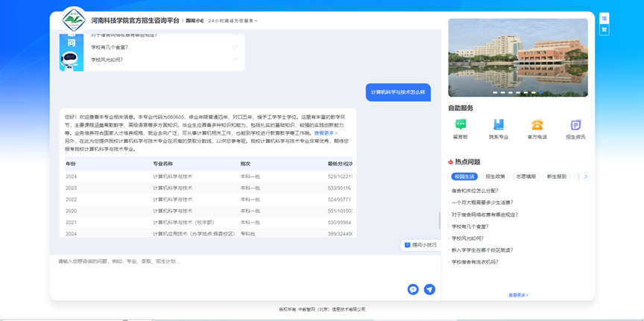The width and height of the screenshot is (644, 321).
Task: Open the 院系专业 book icon
Action: coord(499,124)
